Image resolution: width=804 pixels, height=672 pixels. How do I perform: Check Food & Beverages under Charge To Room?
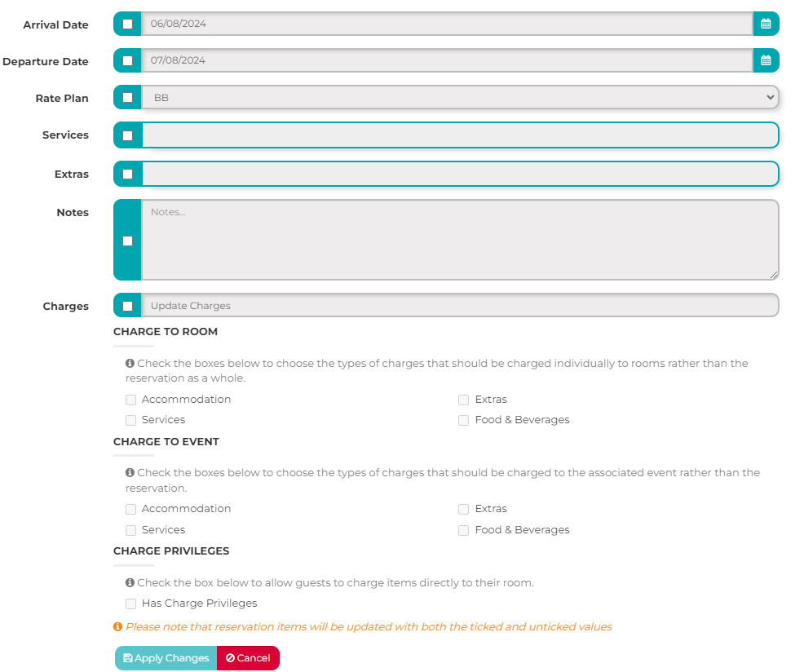[x=463, y=420]
